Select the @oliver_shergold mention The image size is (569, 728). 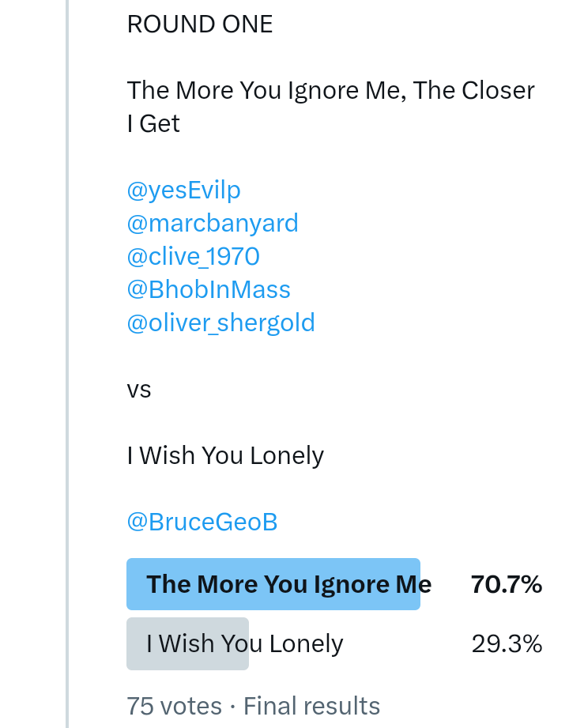(220, 323)
